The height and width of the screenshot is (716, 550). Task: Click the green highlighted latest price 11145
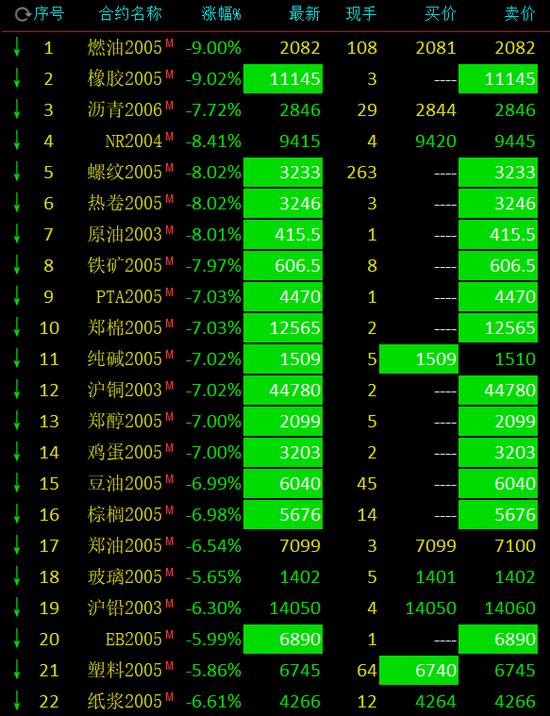(283, 79)
